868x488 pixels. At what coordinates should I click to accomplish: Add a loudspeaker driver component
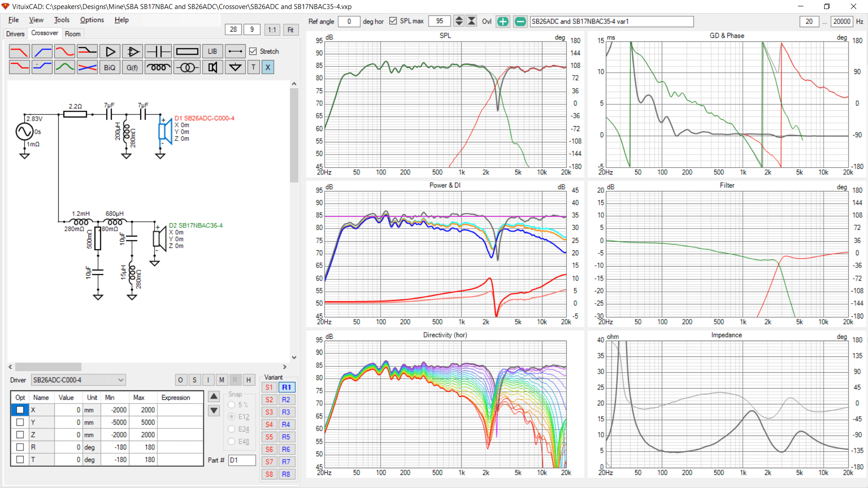click(212, 67)
